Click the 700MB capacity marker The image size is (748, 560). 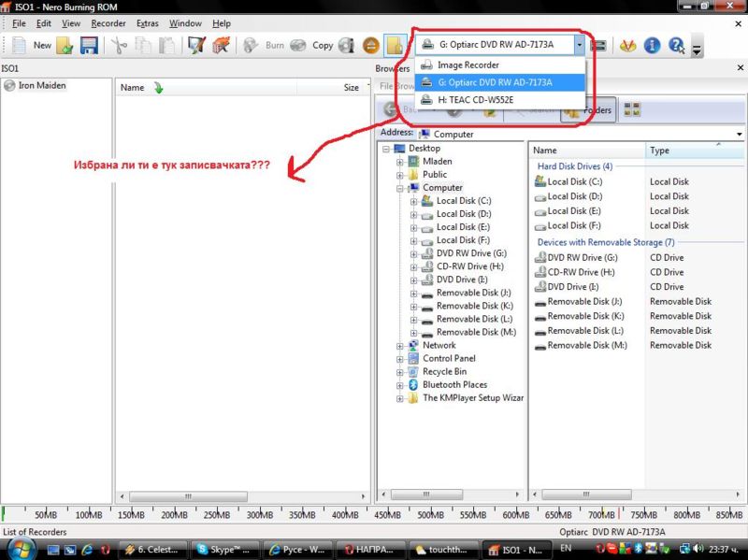601,515
